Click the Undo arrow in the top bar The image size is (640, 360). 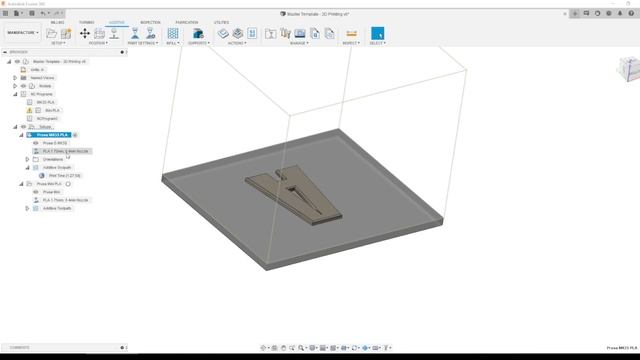point(43,13)
